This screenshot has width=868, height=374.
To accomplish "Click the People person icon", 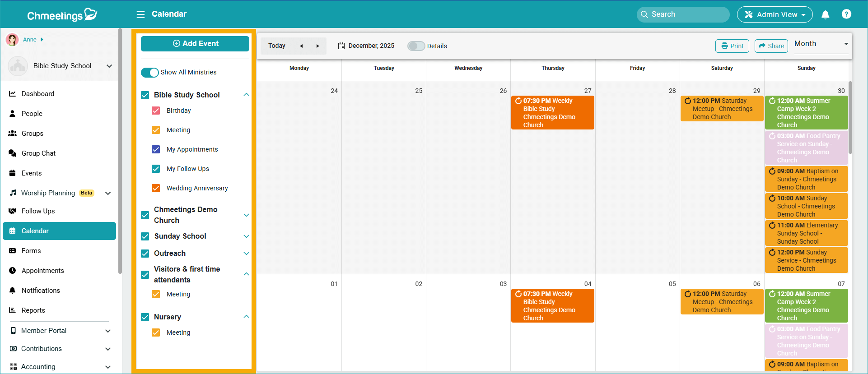I will (x=13, y=114).
